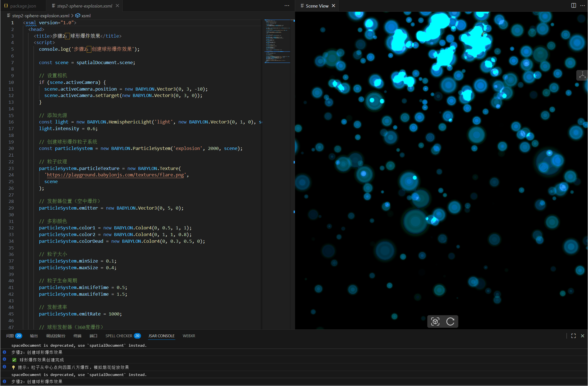This screenshot has height=386, width=588.
Task: Close the step2-sphere-explosion.xsml tab
Action: (118, 6)
